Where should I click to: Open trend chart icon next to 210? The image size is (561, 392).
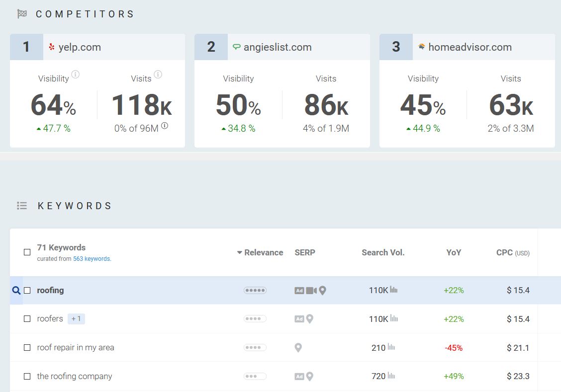tap(391, 347)
